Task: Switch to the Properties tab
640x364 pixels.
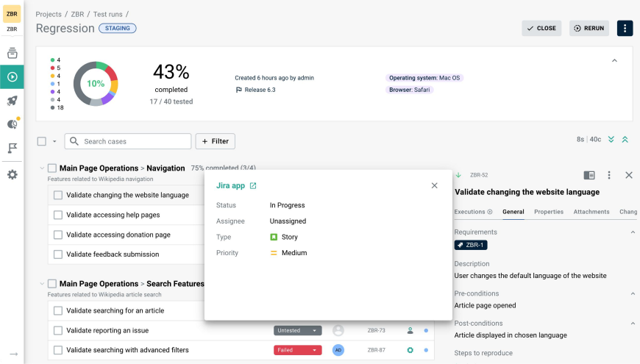Action: [549, 212]
